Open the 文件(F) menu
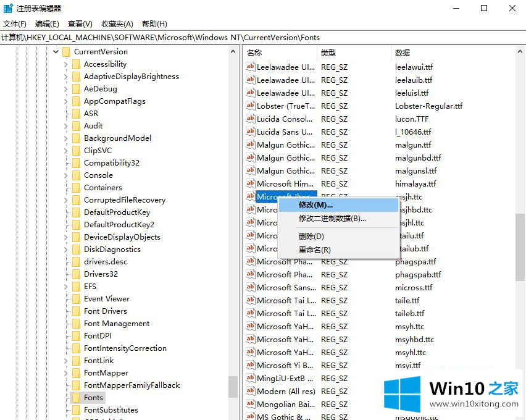The height and width of the screenshot is (420, 526). click(x=14, y=24)
